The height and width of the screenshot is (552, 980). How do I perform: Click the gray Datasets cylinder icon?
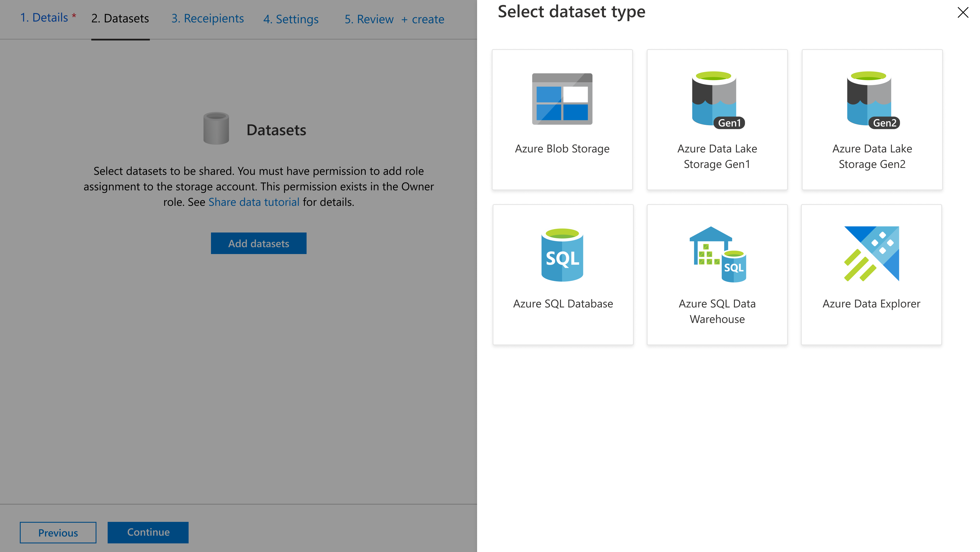(216, 129)
